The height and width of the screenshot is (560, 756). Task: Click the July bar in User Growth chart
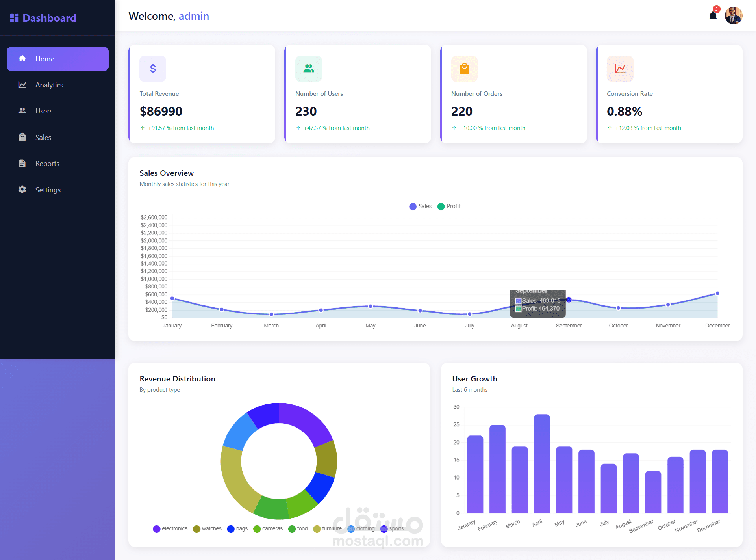(x=609, y=488)
